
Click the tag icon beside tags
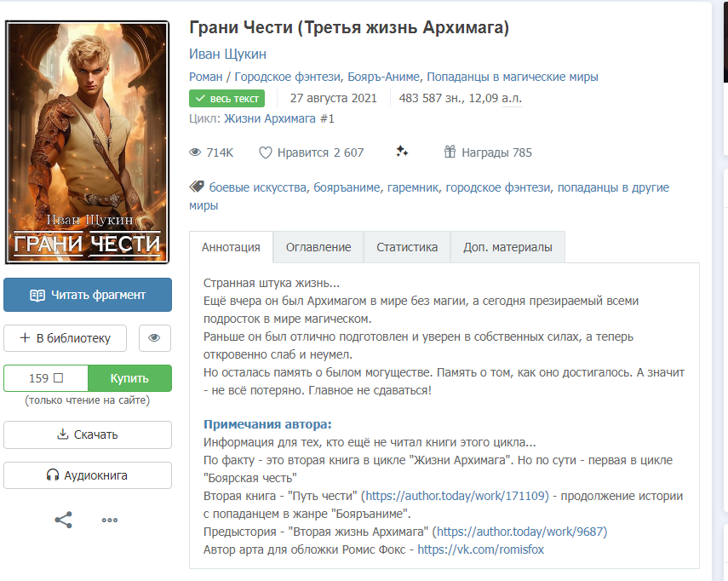coord(197,187)
